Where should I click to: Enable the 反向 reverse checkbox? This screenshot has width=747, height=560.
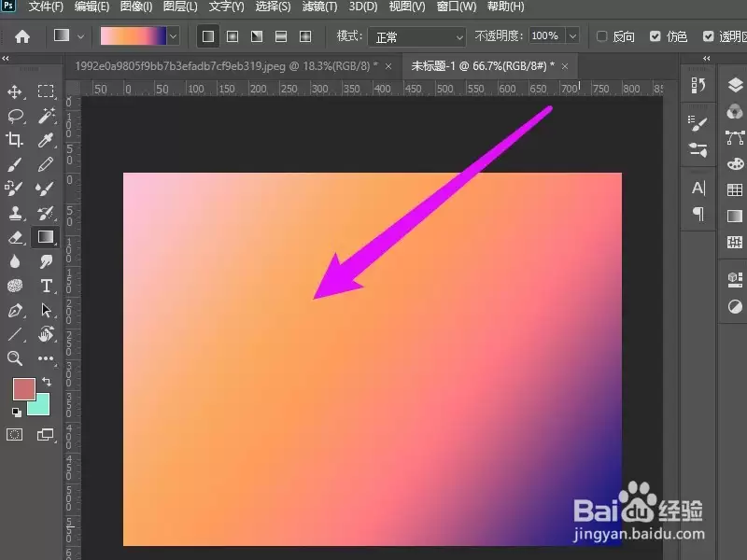pyautogui.click(x=601, y=36)
